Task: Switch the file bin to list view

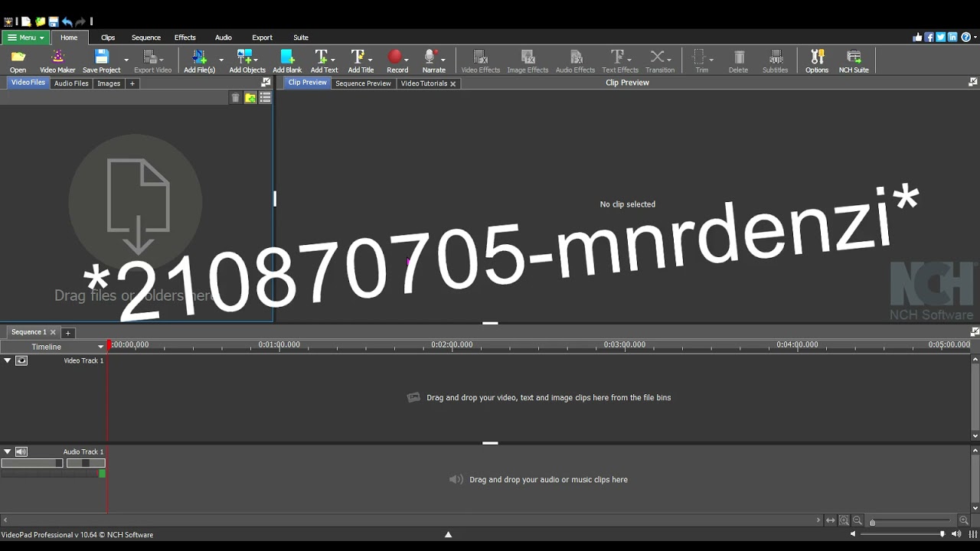Action: click(265, 98)
